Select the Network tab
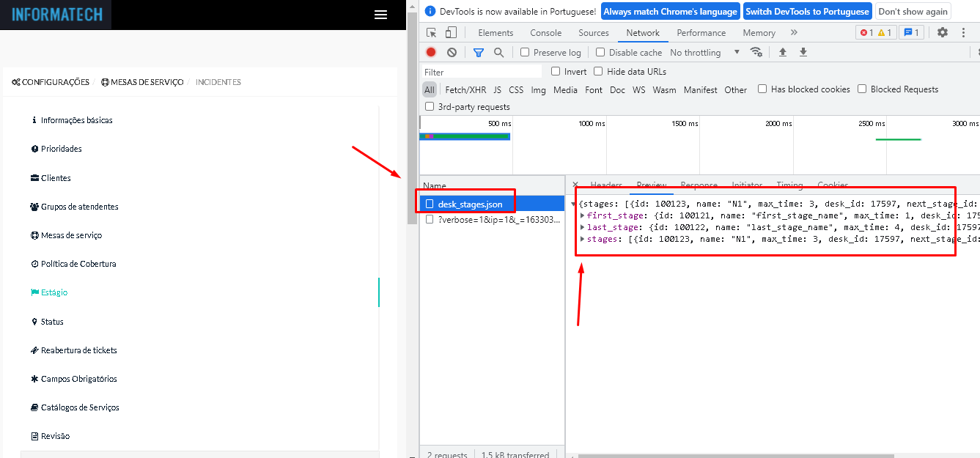 click(x=643, y=33)
